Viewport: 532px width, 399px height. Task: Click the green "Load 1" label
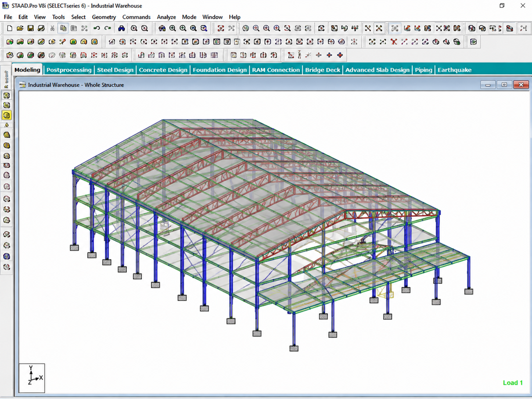pos(513,383)
